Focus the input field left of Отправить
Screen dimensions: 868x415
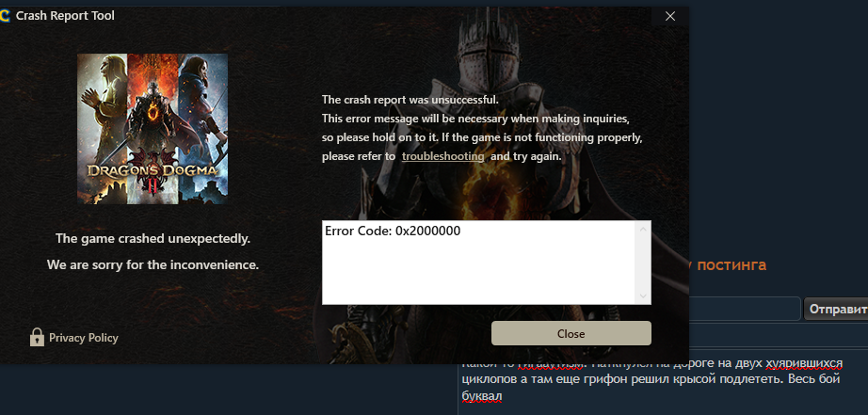click(x=745, y=309)
